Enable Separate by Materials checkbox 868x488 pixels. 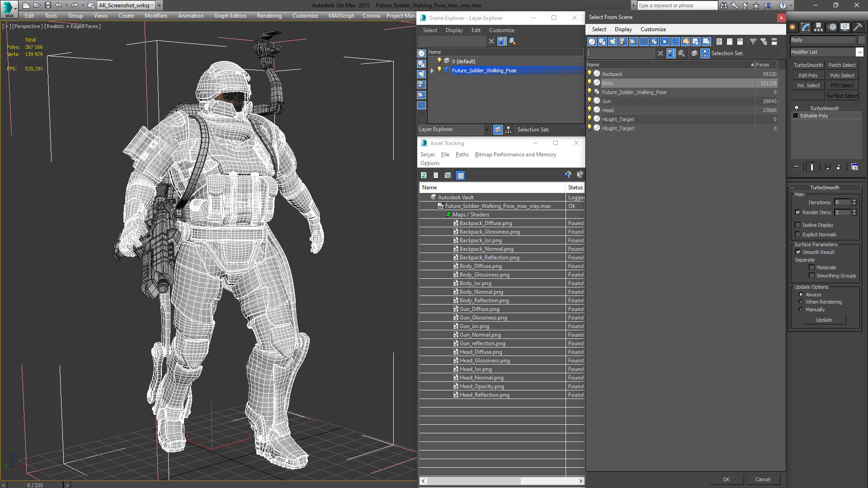pos(811,267)
